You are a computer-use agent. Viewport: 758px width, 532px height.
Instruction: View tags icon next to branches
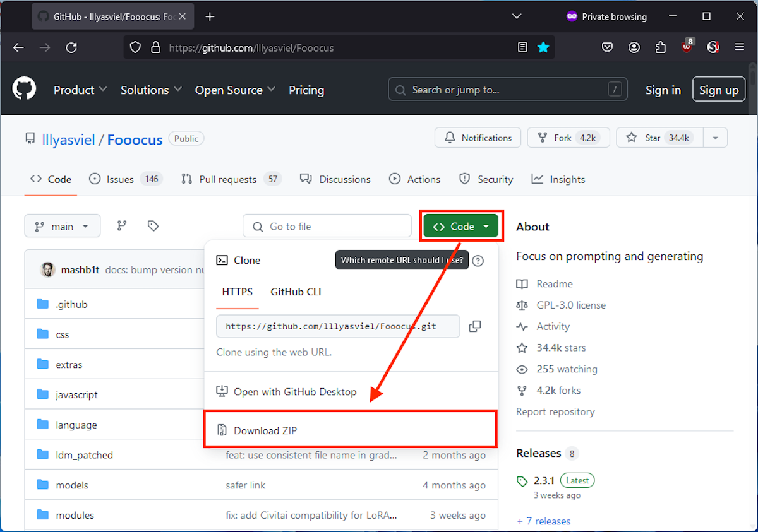153,226
